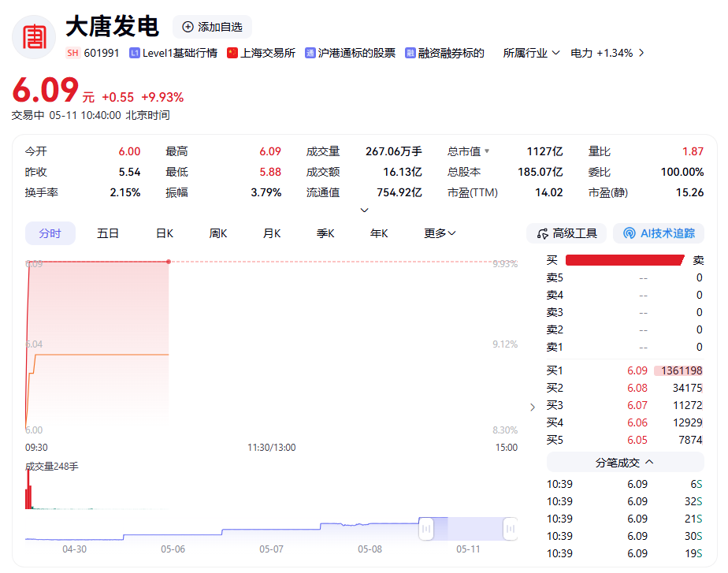728x573 pixels.
Task: Click 总股本 value 185.07亿
Action: tap(540, 172)
